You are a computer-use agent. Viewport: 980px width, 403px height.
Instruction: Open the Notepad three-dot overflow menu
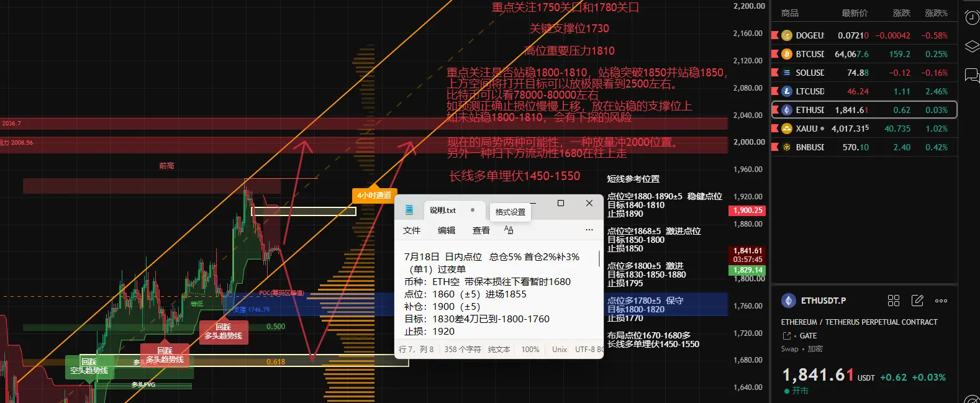[x=589, y=230]
